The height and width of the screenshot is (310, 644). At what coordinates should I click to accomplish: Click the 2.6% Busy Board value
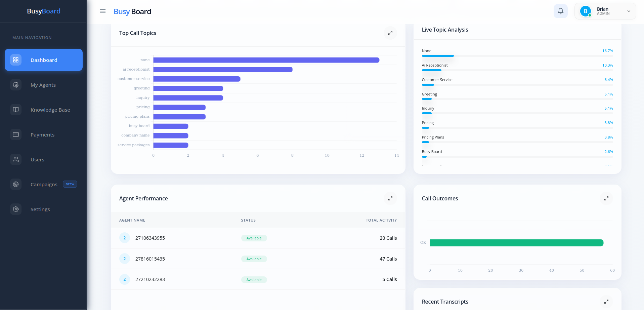point(609,152)
